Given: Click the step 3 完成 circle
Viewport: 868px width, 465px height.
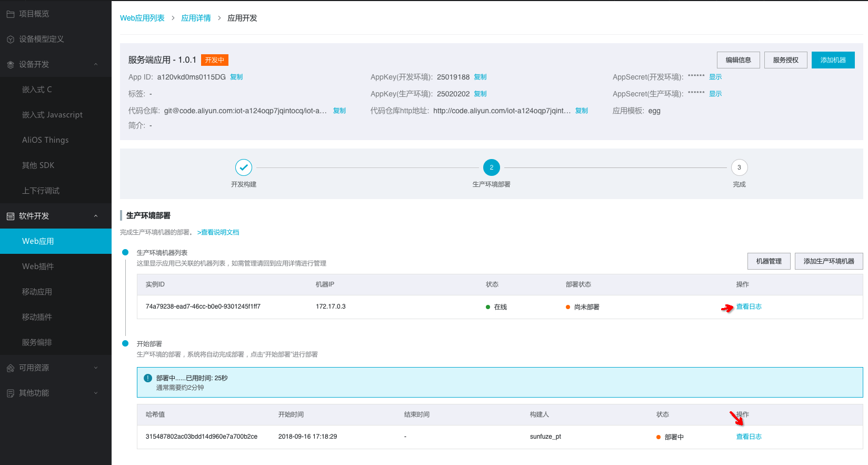Looking at the screenshot, I should pyautogui.click(x=740, y=167).
